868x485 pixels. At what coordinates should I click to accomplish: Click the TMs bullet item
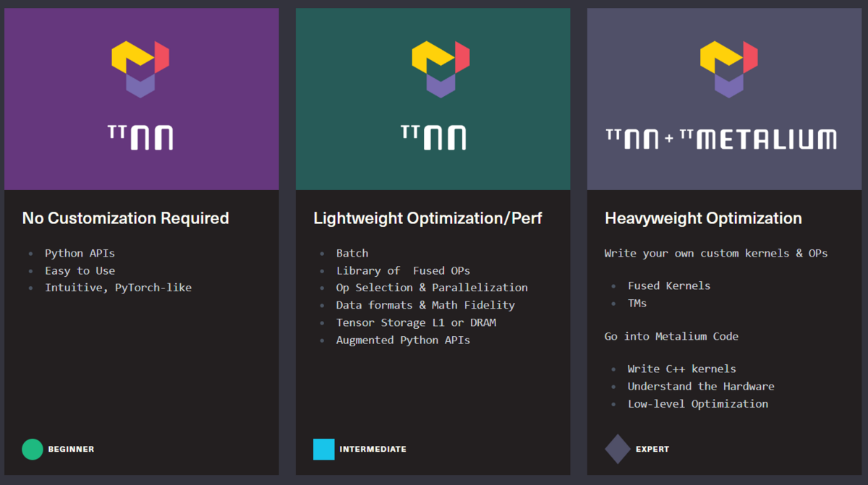point(637,303)
